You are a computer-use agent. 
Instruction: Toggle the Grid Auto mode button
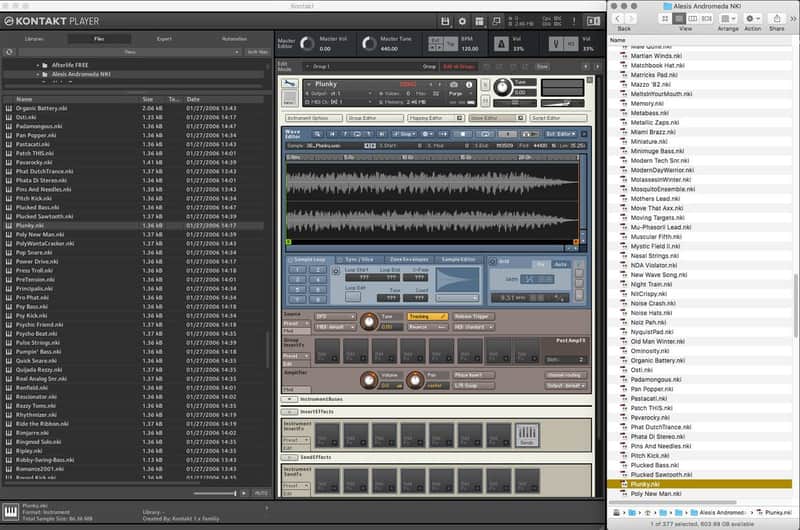pos(560,264)
